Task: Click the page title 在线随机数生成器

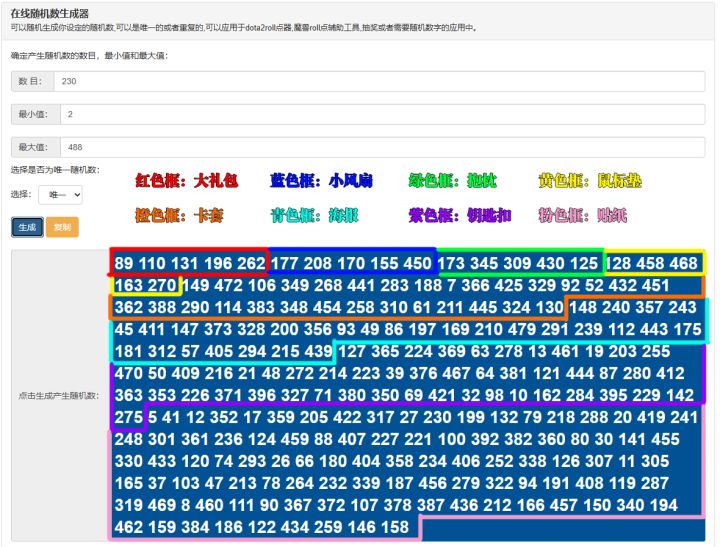Action: [50, 14]
